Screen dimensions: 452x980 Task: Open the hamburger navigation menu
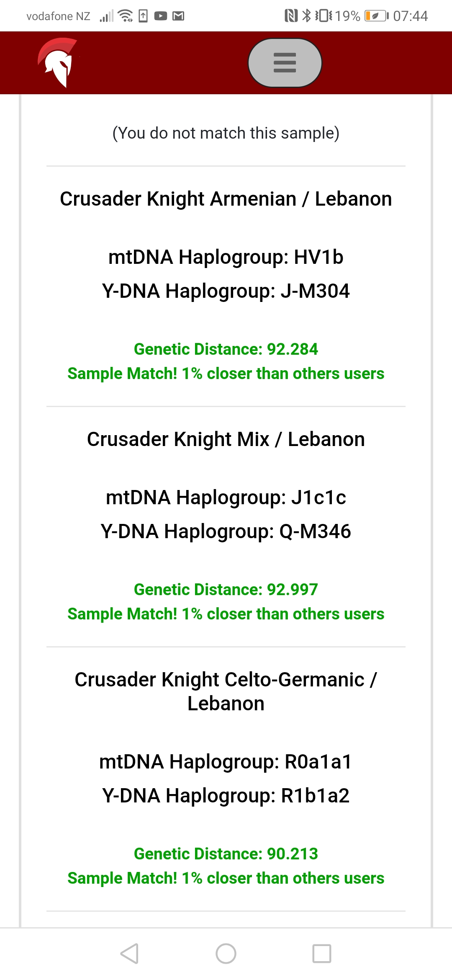coord(285,63)
